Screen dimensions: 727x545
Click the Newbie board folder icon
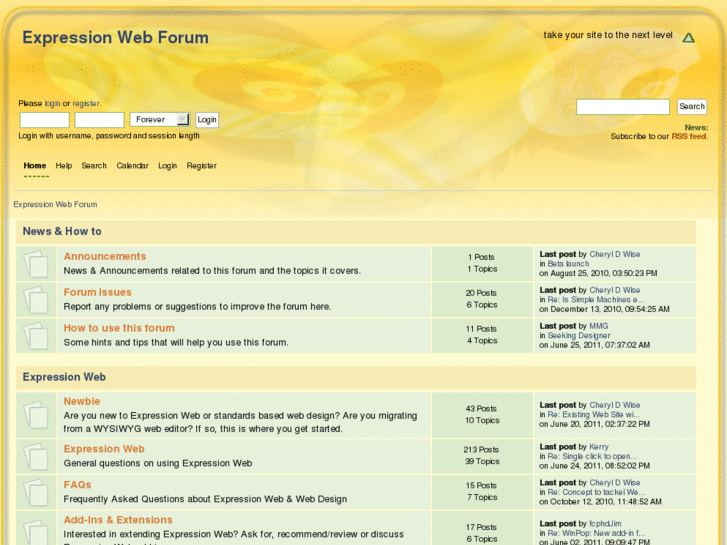click(x=36, y=415)
